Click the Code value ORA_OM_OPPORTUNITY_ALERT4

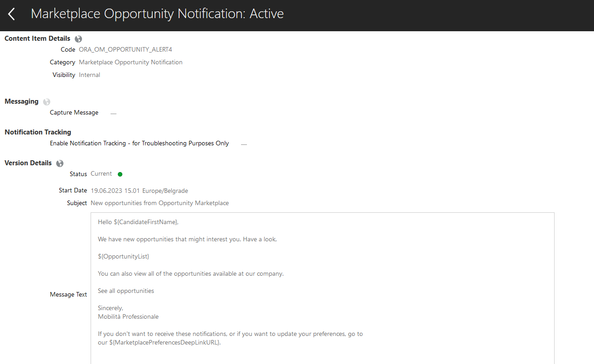pyautogui.click(x=125, y=49)
